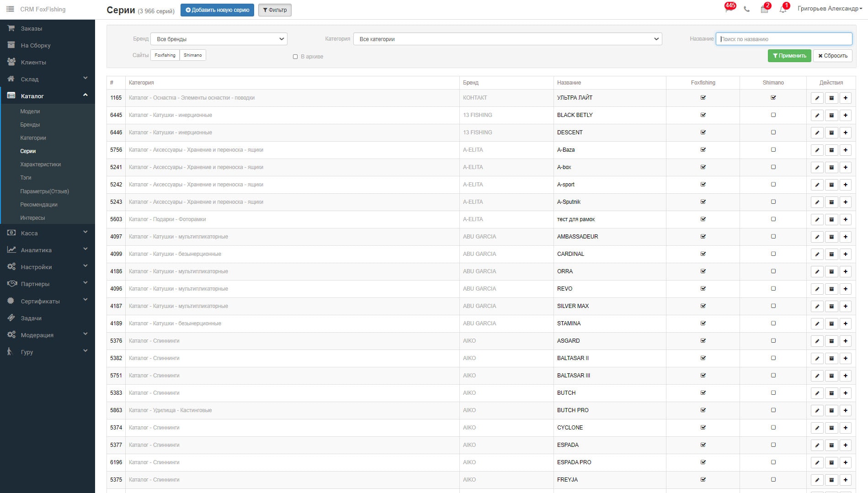Viewport: 868px width, 493px height.
Task: Edit the ASGARD series with the pencil icon
Action: [x=817, y=341]
